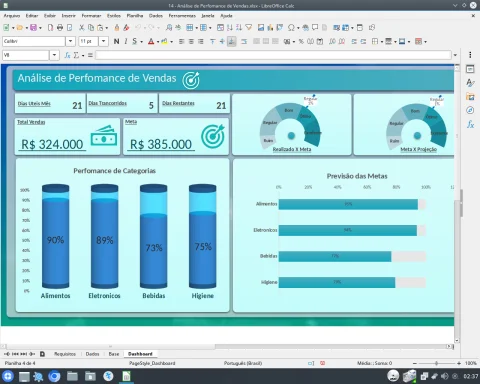Open the font name dropdown
480x384 pixels.
pyautogui.click(x=70, y=41)
